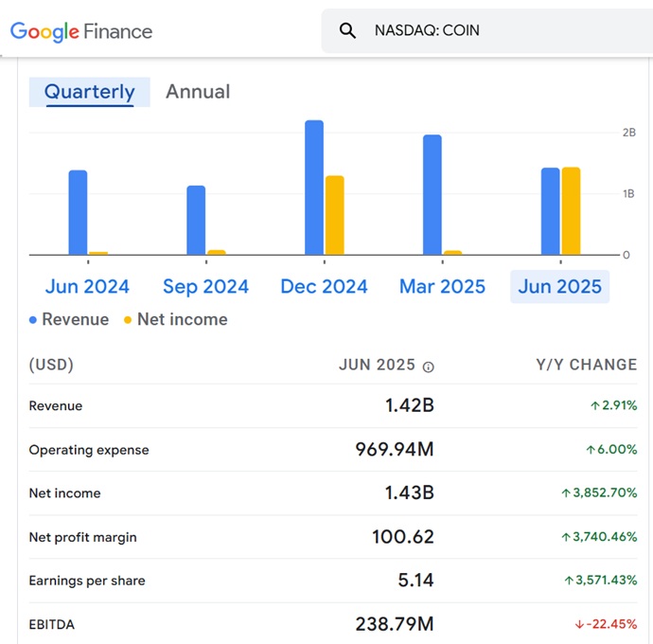Click the 6.00% operating expense change

pos(611,449)
